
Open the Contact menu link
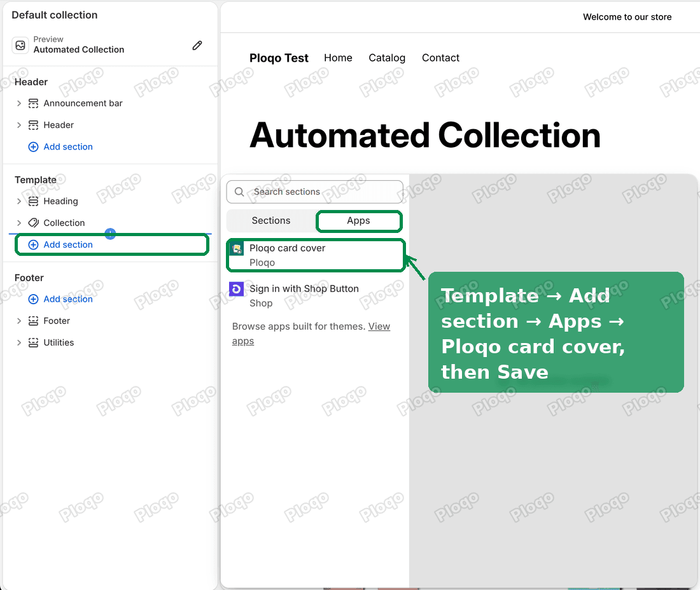[x=440, y=58]
